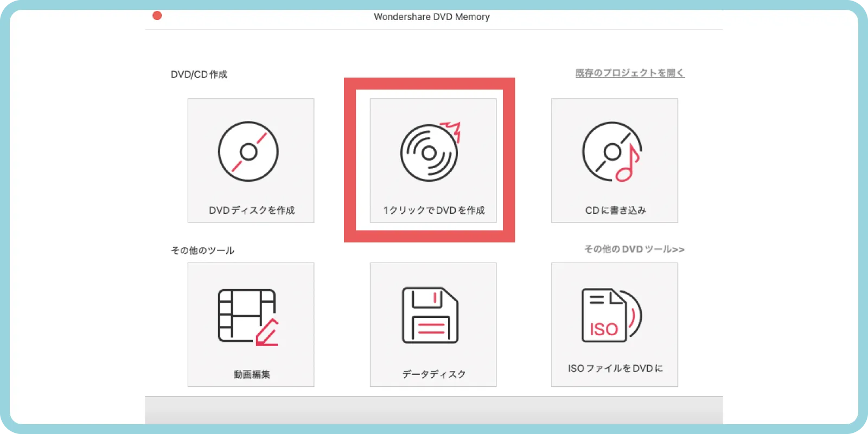The image size is (868, 434).
Task: Open the DVDディスクを作成 disc icon tile
Action: pyautogui.click(x=248, y=151)
